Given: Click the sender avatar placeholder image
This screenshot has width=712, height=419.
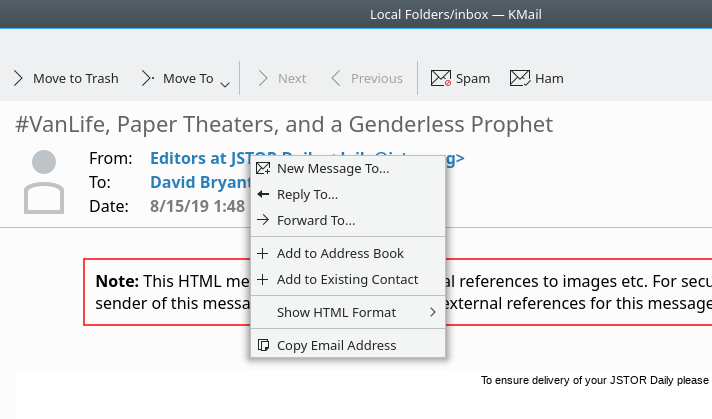Looking at the screenshot, I should [44, 182].
